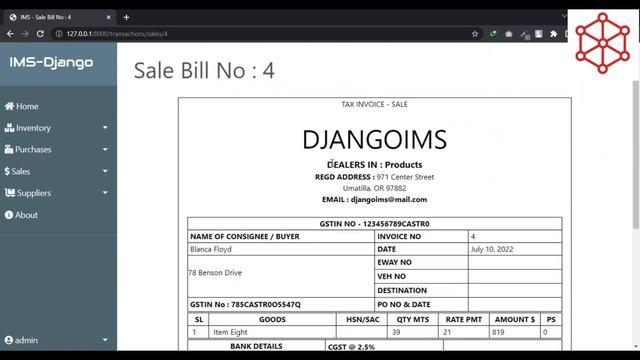Click the DJANGOIMS invoice title
Screen dimensions: 640x360
(374, 140)
